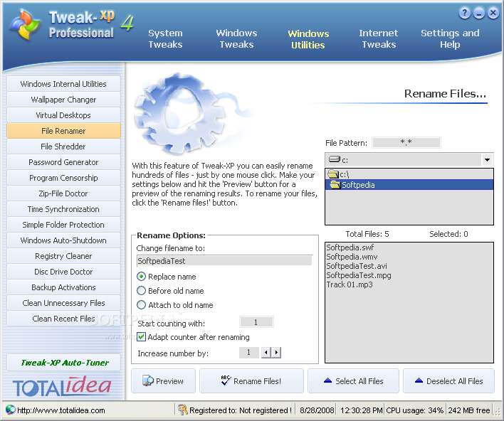Select SoftpediaTest.avi in file list

click(x=357, y=266)
